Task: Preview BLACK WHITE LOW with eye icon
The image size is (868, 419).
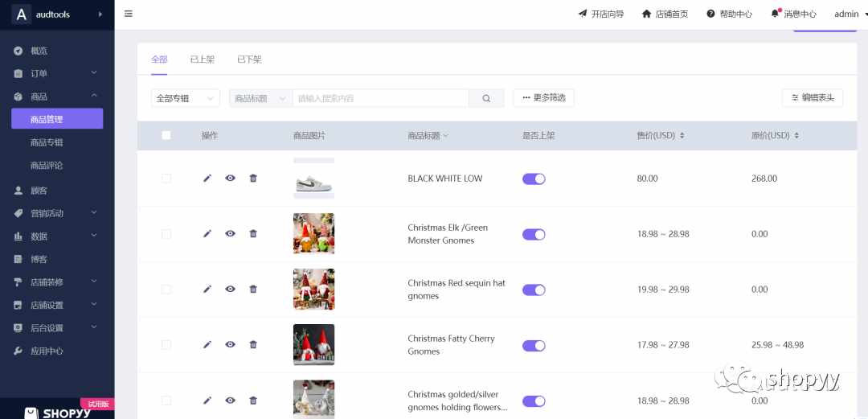Action: (231, 178)
